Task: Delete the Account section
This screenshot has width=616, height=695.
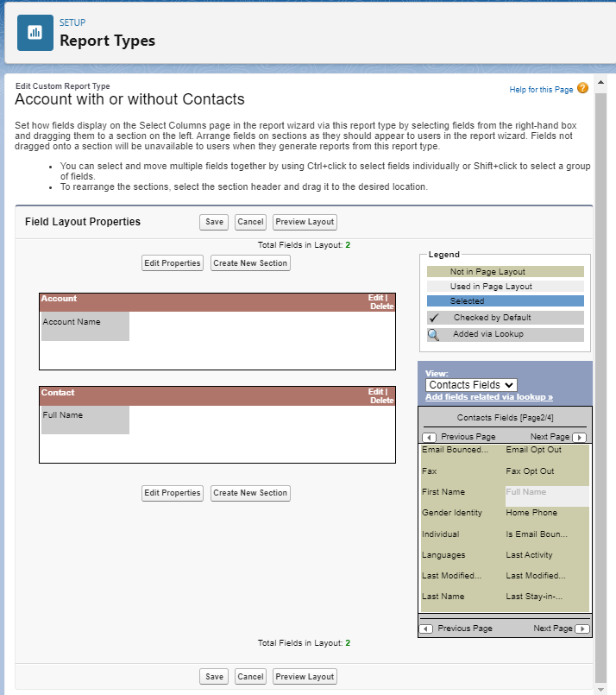Action: (x=381, y=306)
